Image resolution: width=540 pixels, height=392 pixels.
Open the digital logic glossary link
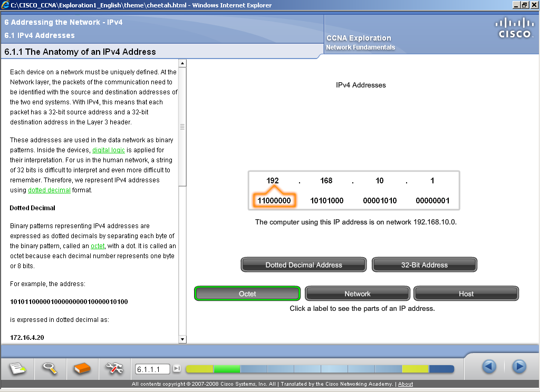click(x=109, y=150)
